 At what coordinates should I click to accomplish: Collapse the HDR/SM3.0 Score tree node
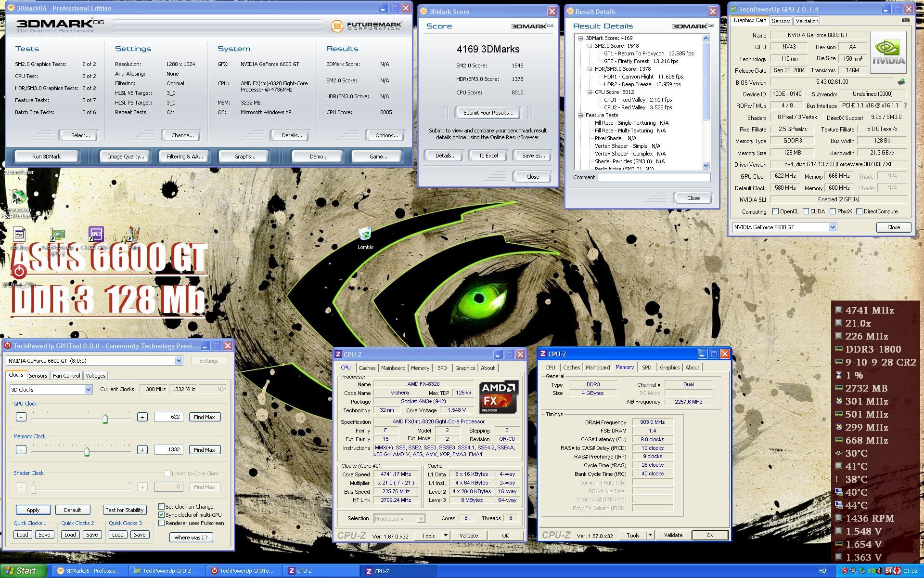coord(590,69)
